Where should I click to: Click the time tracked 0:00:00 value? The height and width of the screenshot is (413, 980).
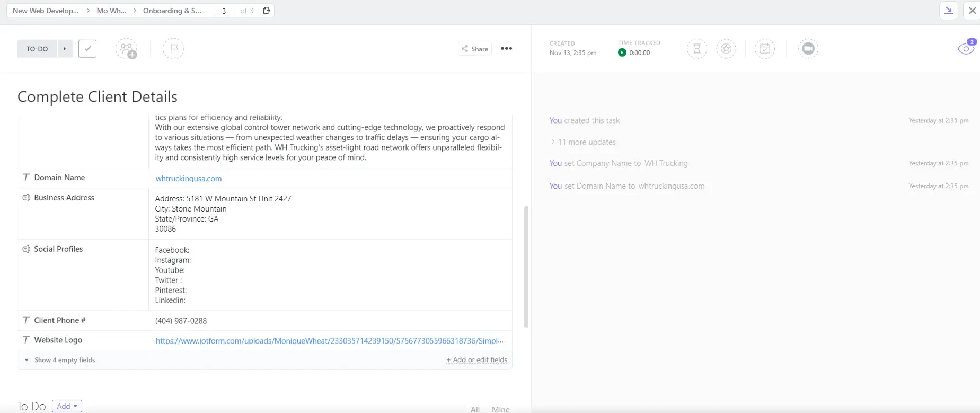click(640, 53)
